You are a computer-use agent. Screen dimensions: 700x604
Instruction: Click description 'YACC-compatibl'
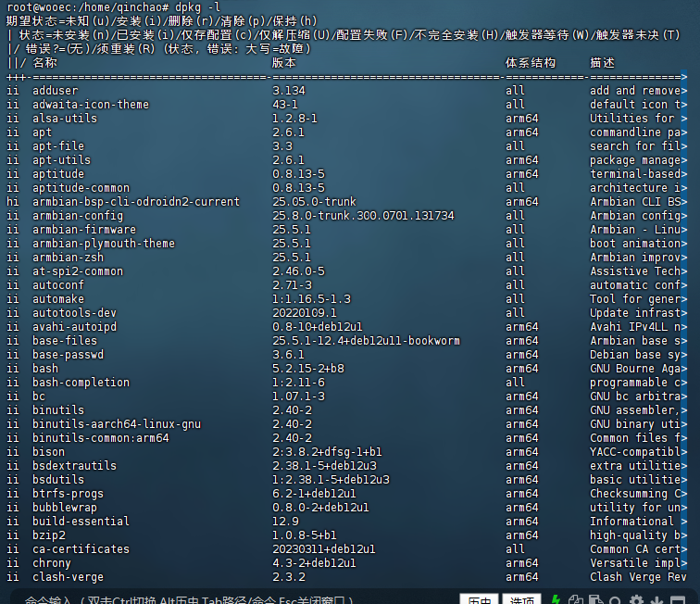click(x=635, y=452)
